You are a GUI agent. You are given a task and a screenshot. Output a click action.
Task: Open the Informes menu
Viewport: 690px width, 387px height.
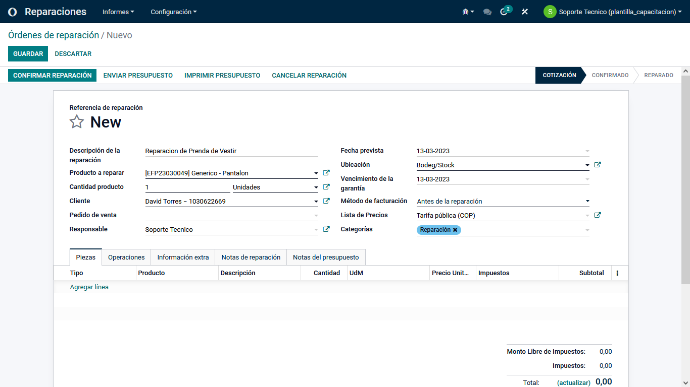pos(118,12)
